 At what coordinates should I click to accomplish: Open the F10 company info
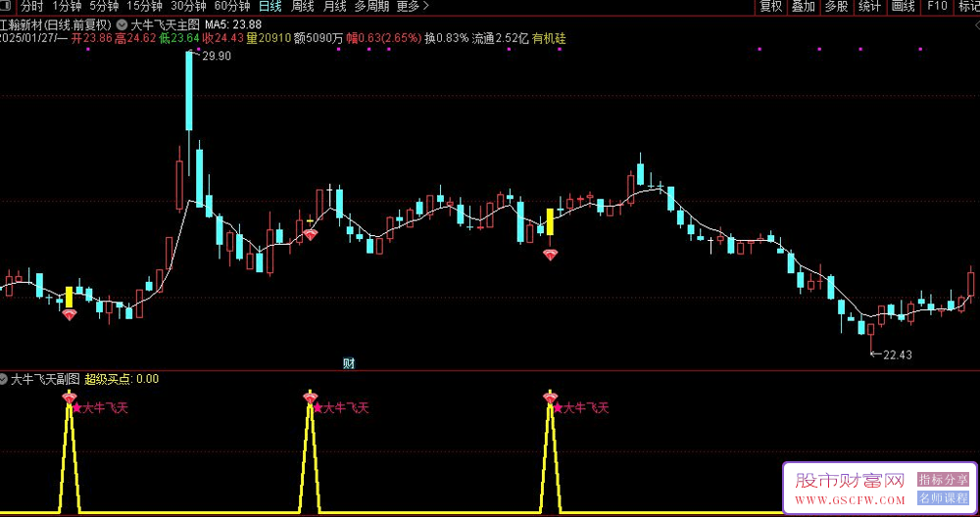[937, 7]
